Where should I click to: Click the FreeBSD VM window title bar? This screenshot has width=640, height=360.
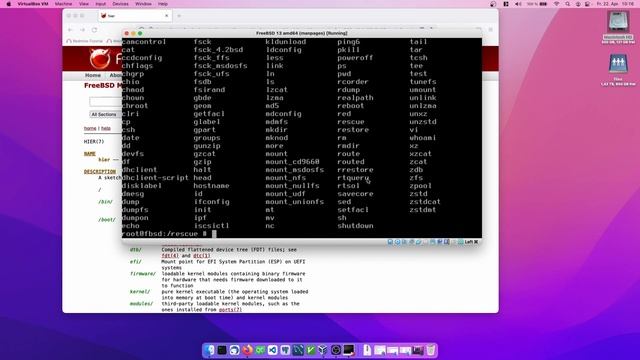tap(302, 33)
